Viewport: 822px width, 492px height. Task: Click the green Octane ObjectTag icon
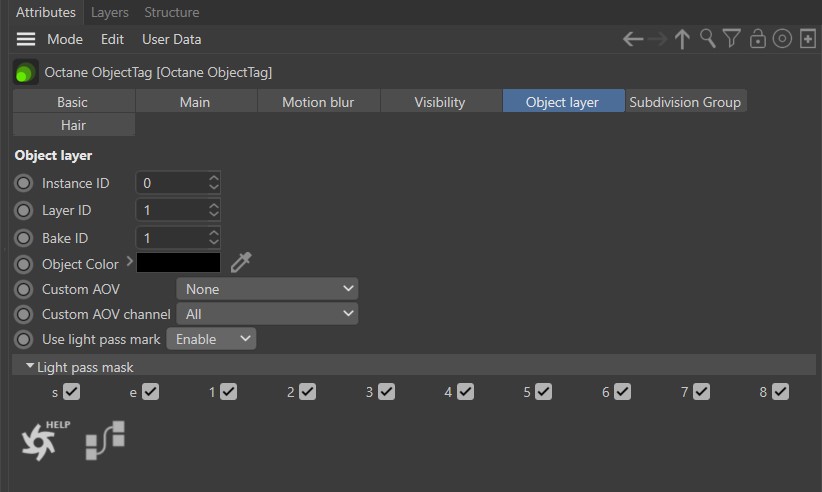pyautogui.click(x=25, y=72)
